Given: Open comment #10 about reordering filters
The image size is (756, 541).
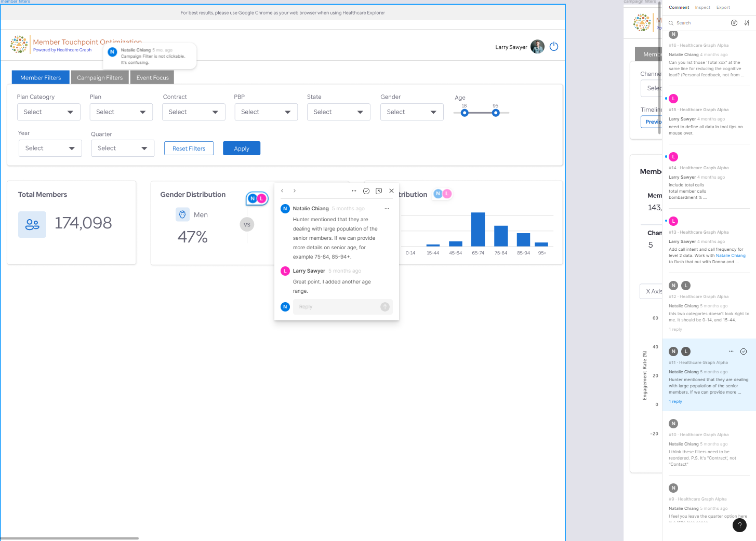Looking at the screenshot, I should coord(709,444).
